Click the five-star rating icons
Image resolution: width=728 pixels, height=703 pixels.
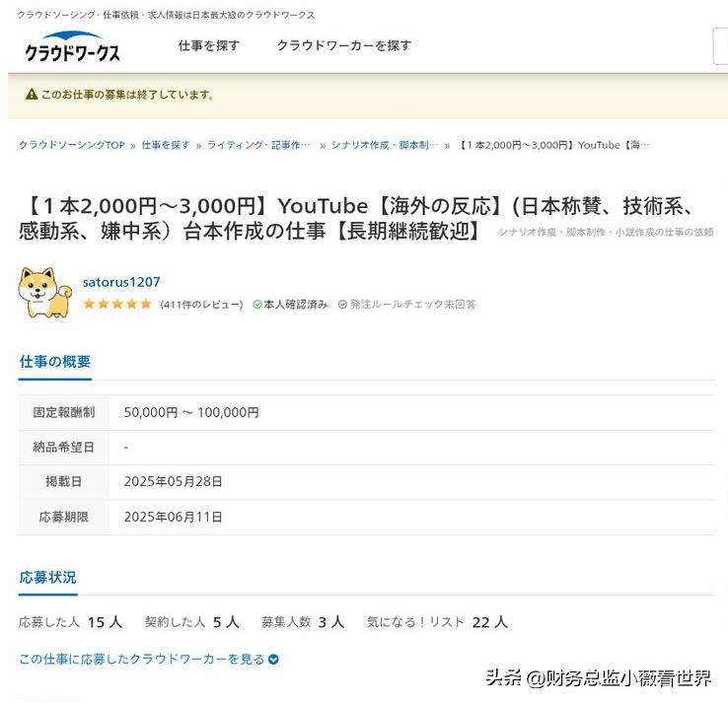tap(117, 304)
